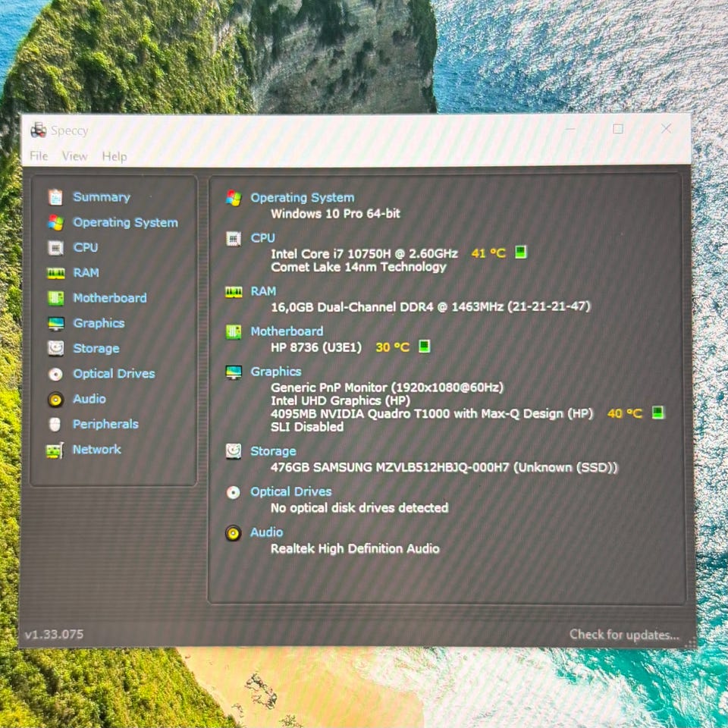The image size is (728, 728).
Task: Click CPU heading link in summary
Action: [263, 238]
